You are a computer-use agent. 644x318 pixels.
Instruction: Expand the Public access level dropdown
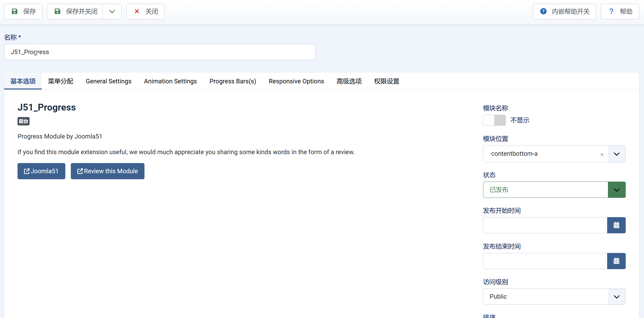[x=617, y=297]
